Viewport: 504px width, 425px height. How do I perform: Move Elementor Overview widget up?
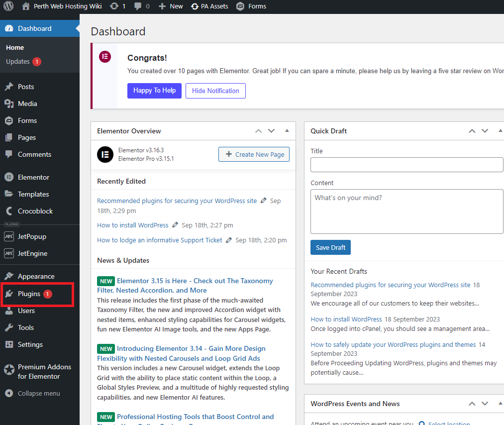pos(258,131)
